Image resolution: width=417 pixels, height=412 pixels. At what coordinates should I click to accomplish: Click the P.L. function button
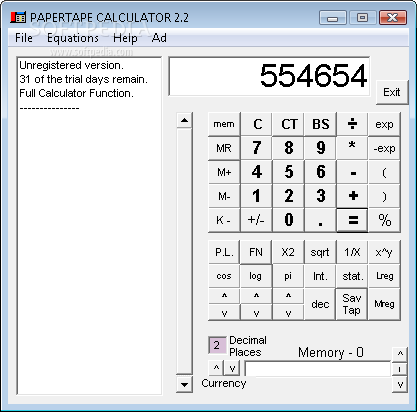click(224, 252)
